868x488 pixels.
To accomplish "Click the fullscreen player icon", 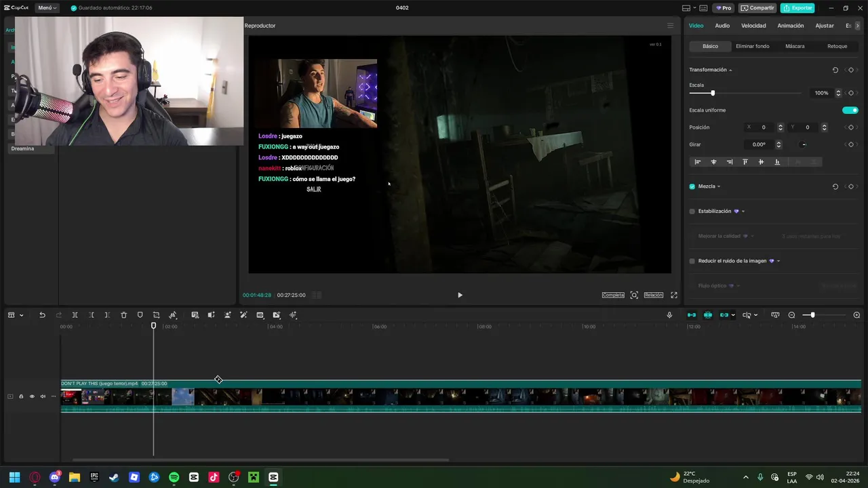I will (674, 295).
